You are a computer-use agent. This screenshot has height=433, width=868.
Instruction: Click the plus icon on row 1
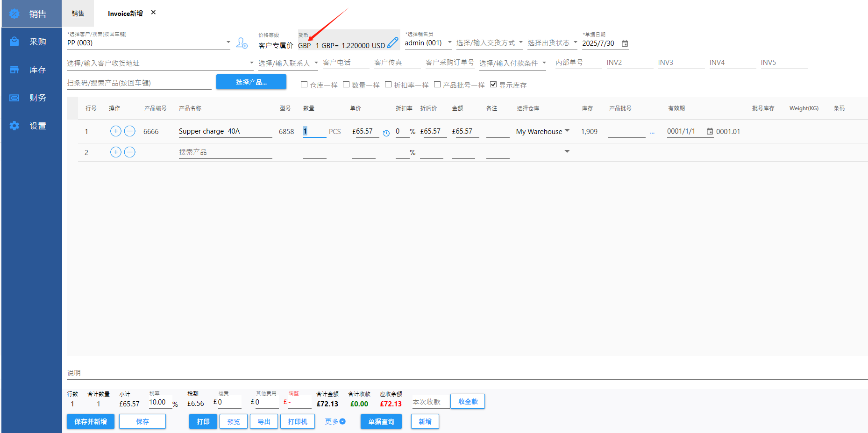116,131
